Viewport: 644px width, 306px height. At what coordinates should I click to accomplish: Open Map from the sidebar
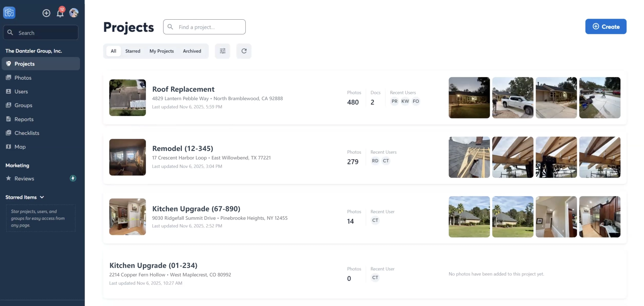click(20, 147)
